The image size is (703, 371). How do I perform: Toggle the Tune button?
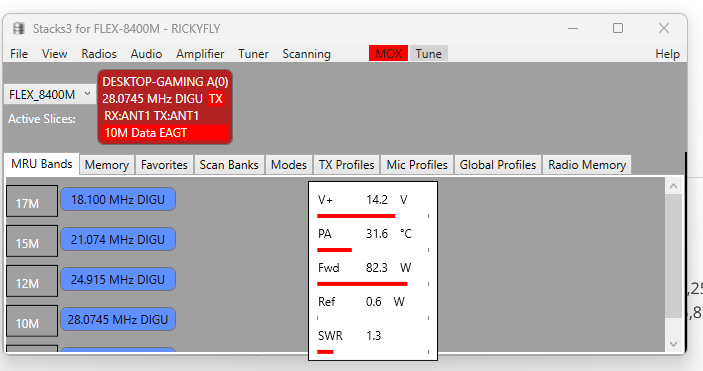coord(429,53)
